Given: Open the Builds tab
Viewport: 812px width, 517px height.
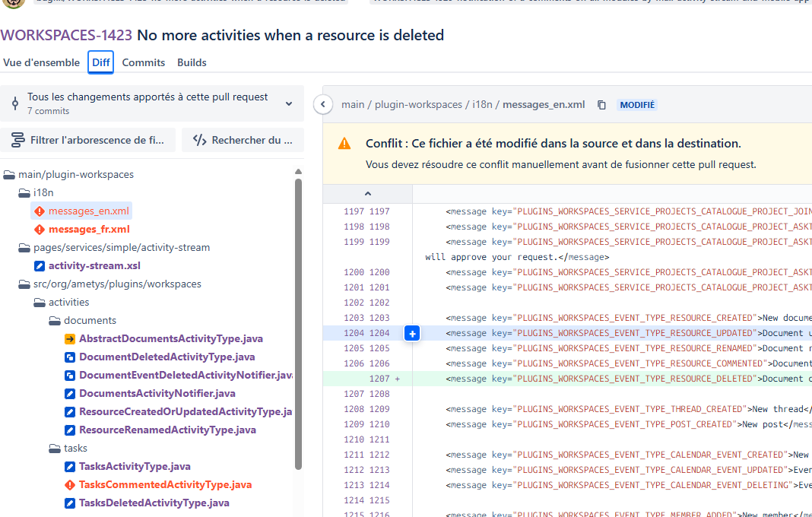Looking at the screenshot, I should coord(192,62).
